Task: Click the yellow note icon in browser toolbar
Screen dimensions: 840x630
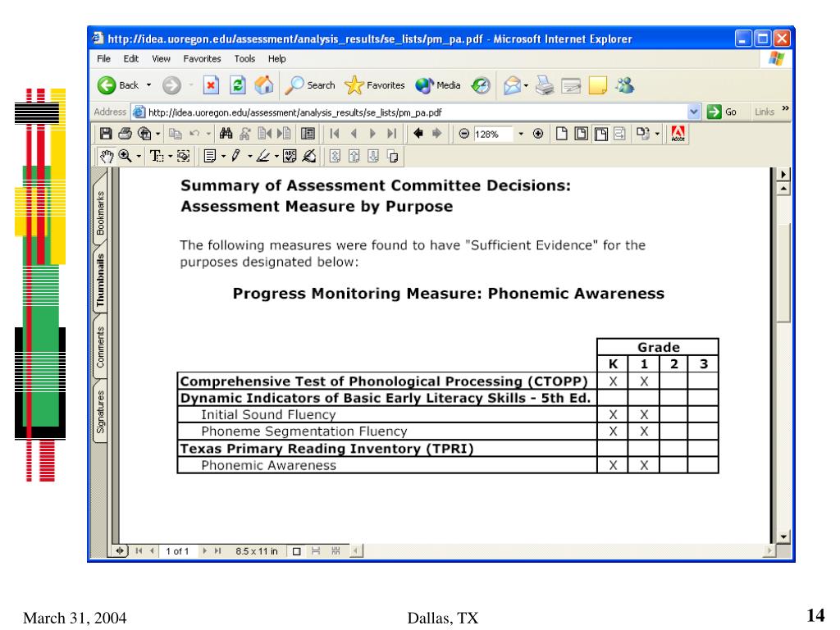Action: tap(597, 85)
